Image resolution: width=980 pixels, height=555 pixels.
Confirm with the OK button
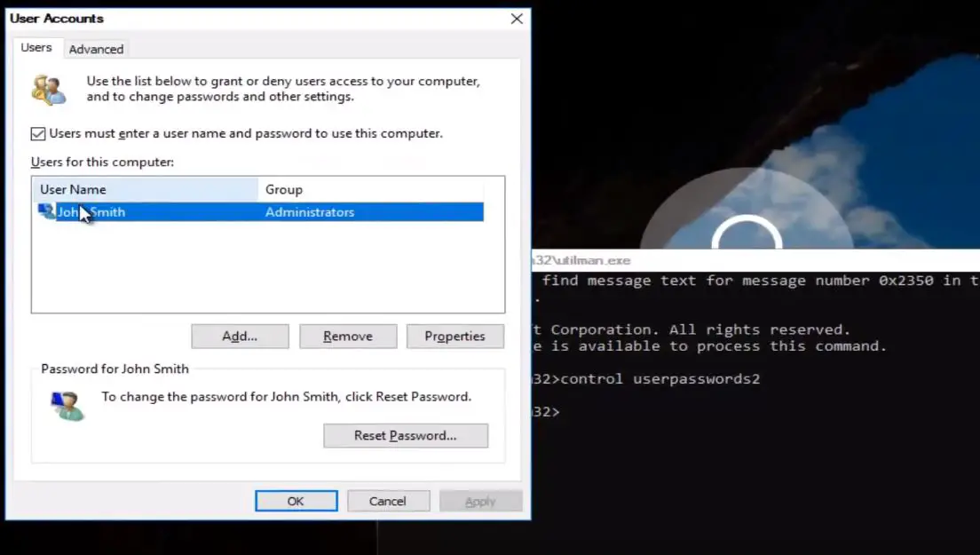coord(296,501)
